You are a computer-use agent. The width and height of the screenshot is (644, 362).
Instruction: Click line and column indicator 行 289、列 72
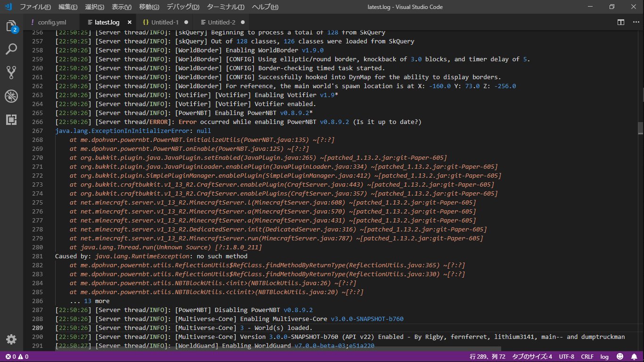(487, 357)
